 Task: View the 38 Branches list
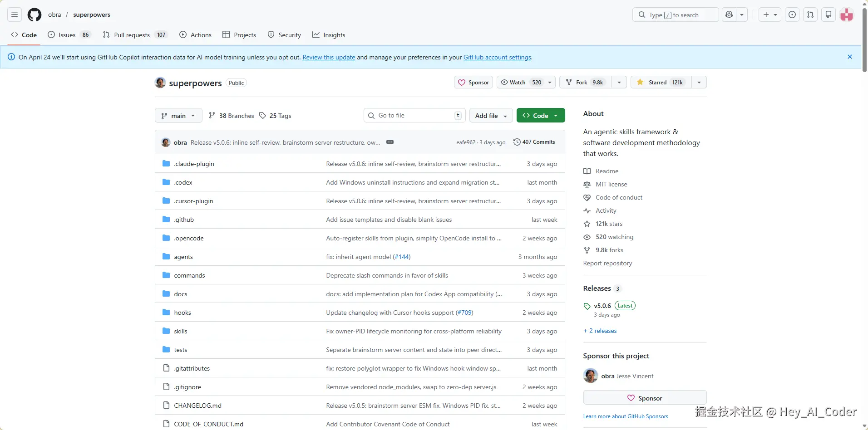point(232,116)
